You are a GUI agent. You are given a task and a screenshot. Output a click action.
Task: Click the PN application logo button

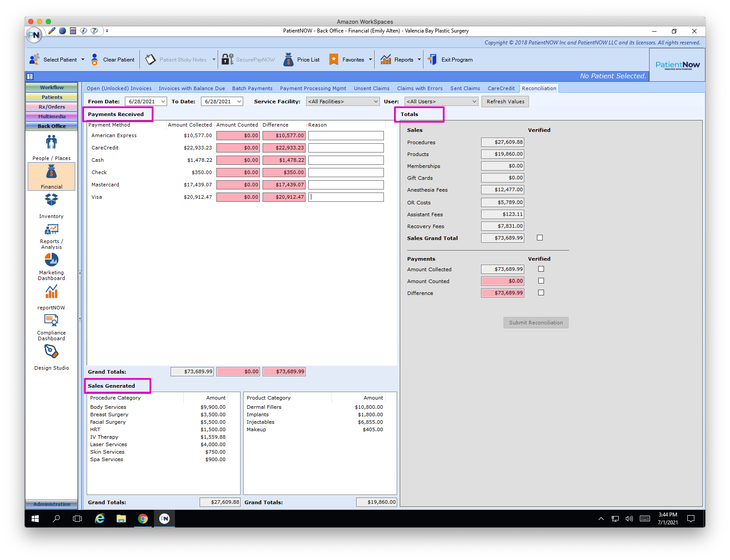click(x=34, y=35)
